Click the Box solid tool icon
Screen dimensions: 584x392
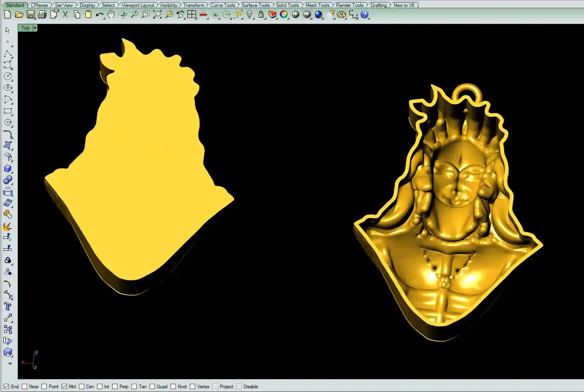[8, 169]
